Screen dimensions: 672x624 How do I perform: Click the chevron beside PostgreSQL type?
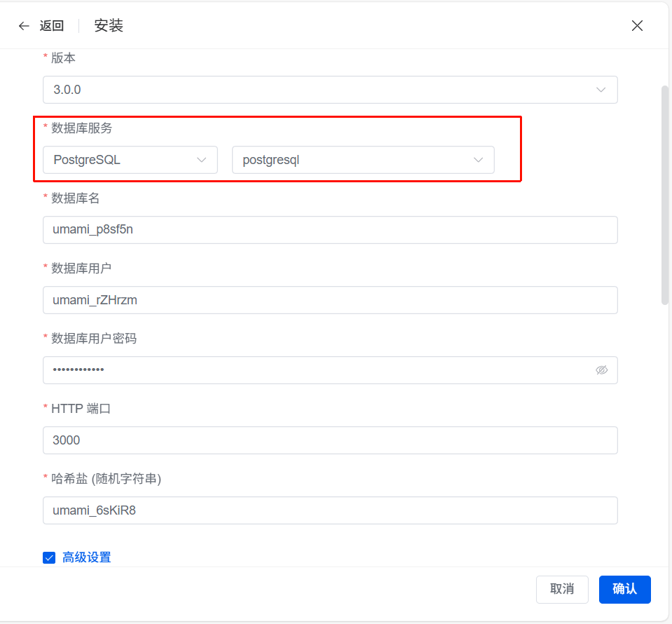(202, 160)
